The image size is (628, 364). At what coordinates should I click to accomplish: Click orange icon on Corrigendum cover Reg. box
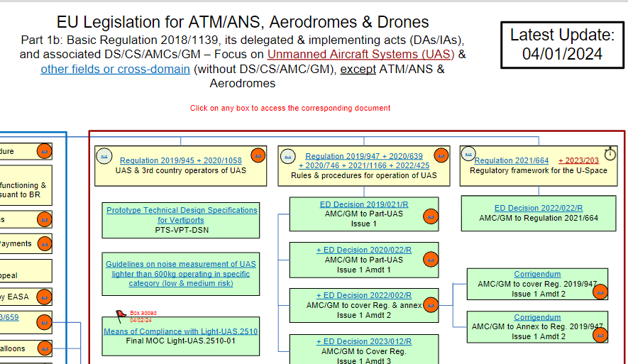[x=600, y=292]
